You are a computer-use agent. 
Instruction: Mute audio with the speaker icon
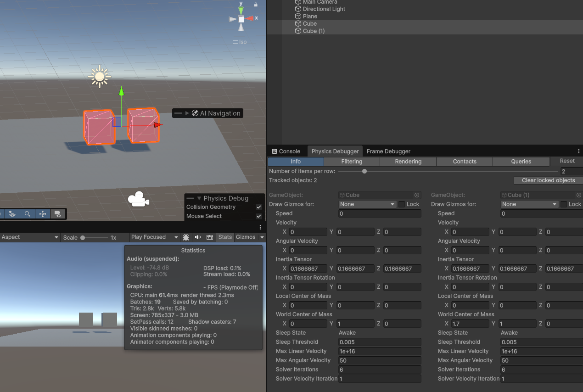[x=198, y=237]
